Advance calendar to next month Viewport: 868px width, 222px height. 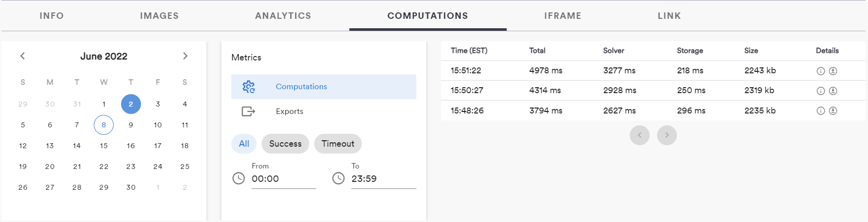[x=185, y=56]
